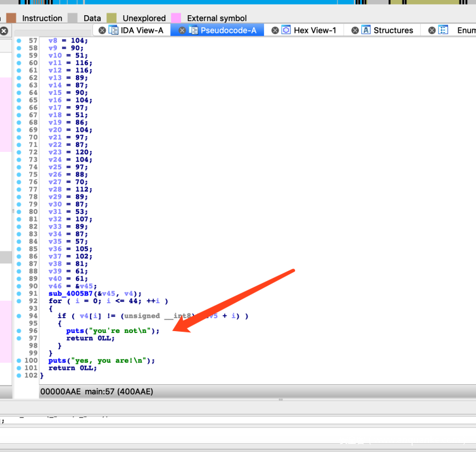Viewport: 476px width, 452px height.
Task: Toggle breakpoint dot on line 100
Action: coord(19,360)
